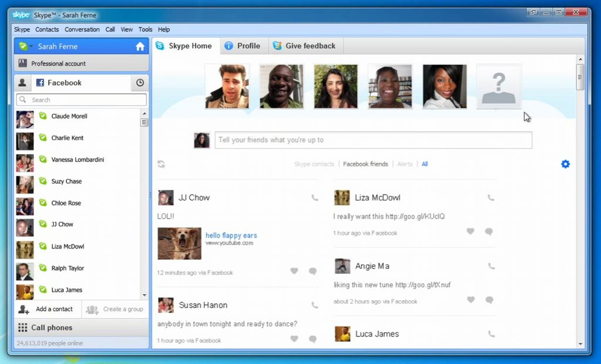
Task: Open the Skype menu
Action: [x=22, y=29]
